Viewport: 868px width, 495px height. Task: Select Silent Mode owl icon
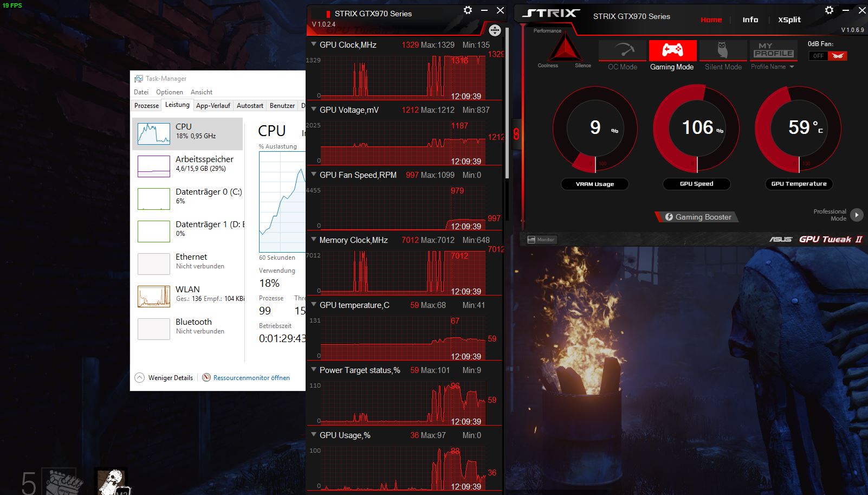pyautogui.click(x=723, y=50)
